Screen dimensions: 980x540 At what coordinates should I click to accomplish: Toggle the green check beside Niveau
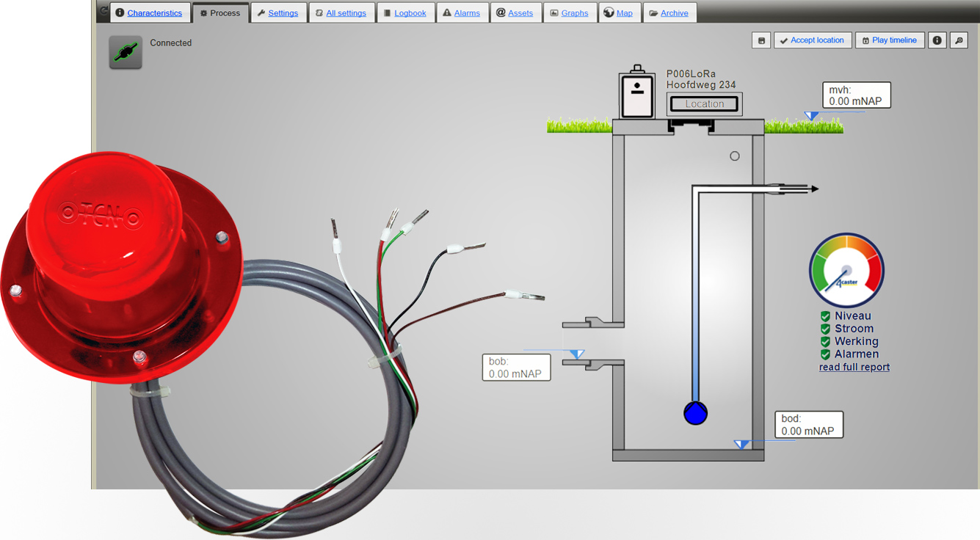click(x=824, y=315)
